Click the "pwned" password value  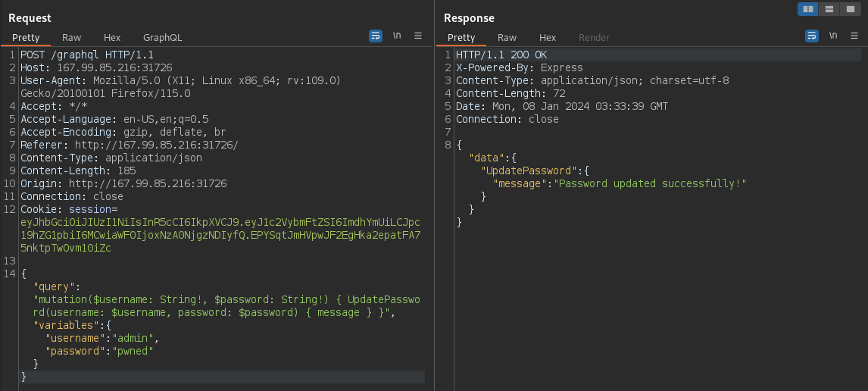coord(133,351)
